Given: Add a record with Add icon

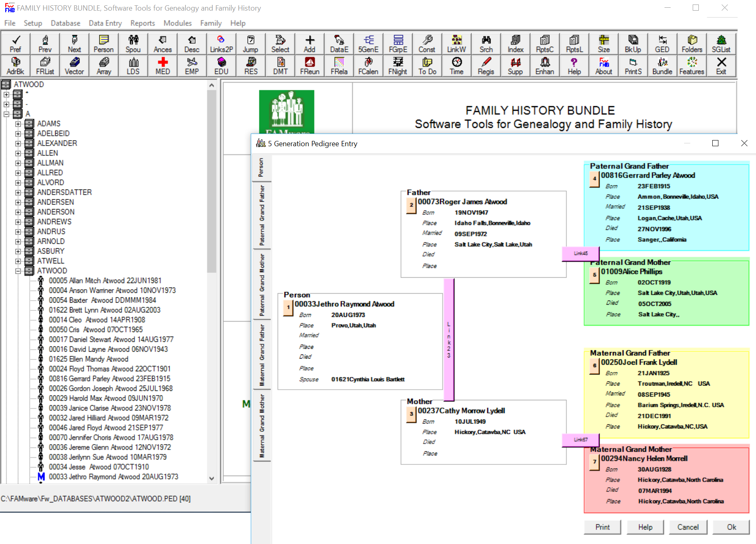Looking at the screenshot, I should tap(310, 44).
